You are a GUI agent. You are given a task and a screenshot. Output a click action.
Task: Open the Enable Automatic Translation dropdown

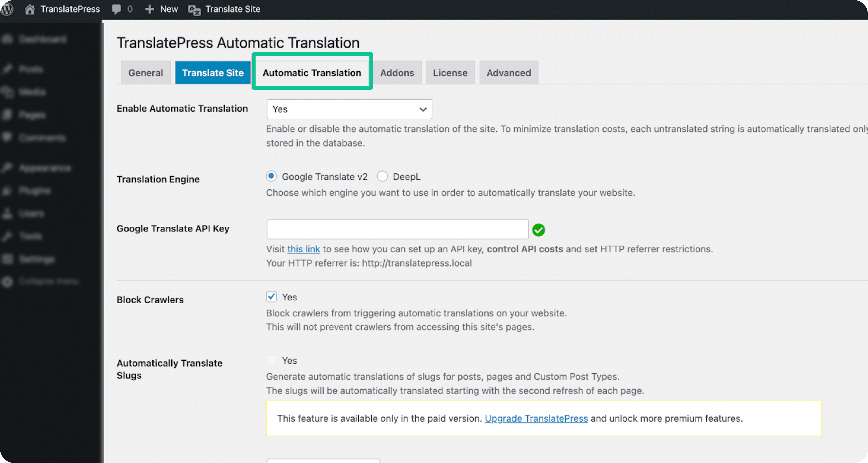coord(349,109)
